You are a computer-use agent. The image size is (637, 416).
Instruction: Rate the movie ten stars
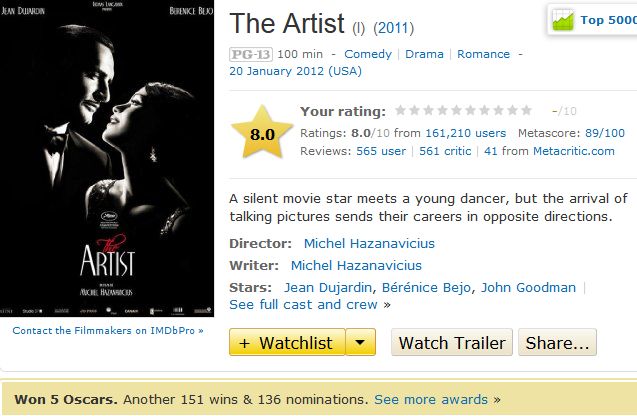(x=526, y=111)
